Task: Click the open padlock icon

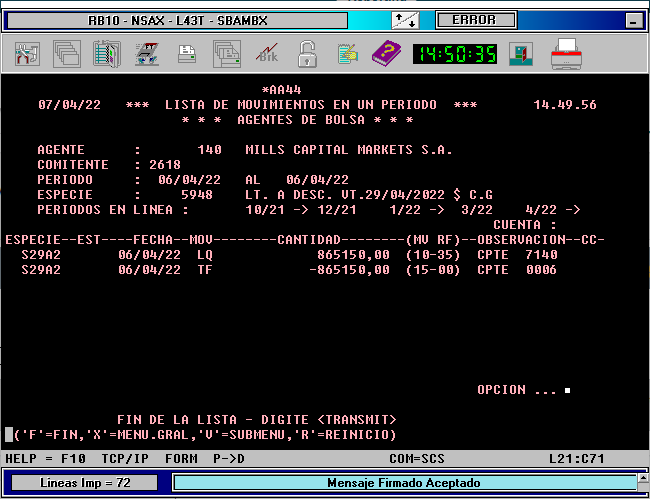Action: tap(307, 54)
